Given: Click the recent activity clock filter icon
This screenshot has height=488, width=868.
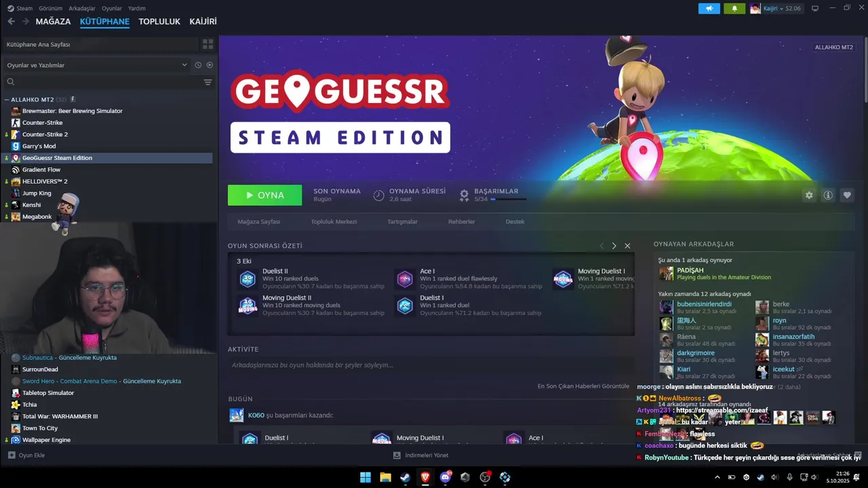Looking at the screenshot, I should [198, 65].
